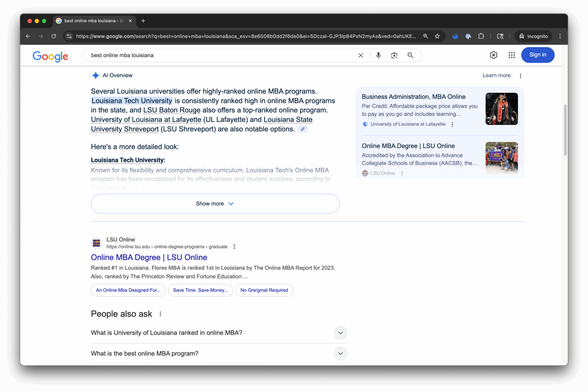The image size is (588, 392).
Task: Open the Google apps grid icon
Action: [x=511, y=55]
